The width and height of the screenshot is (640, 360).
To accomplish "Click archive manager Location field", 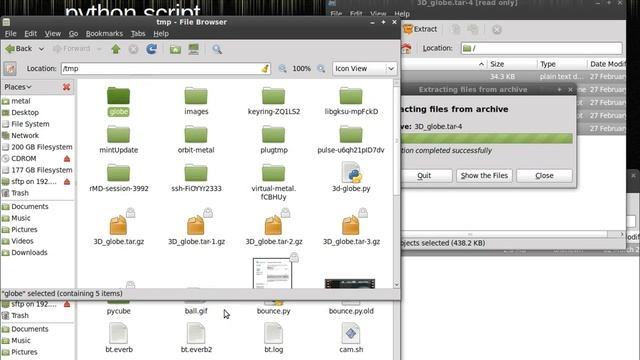I will [x=542, y=48].
